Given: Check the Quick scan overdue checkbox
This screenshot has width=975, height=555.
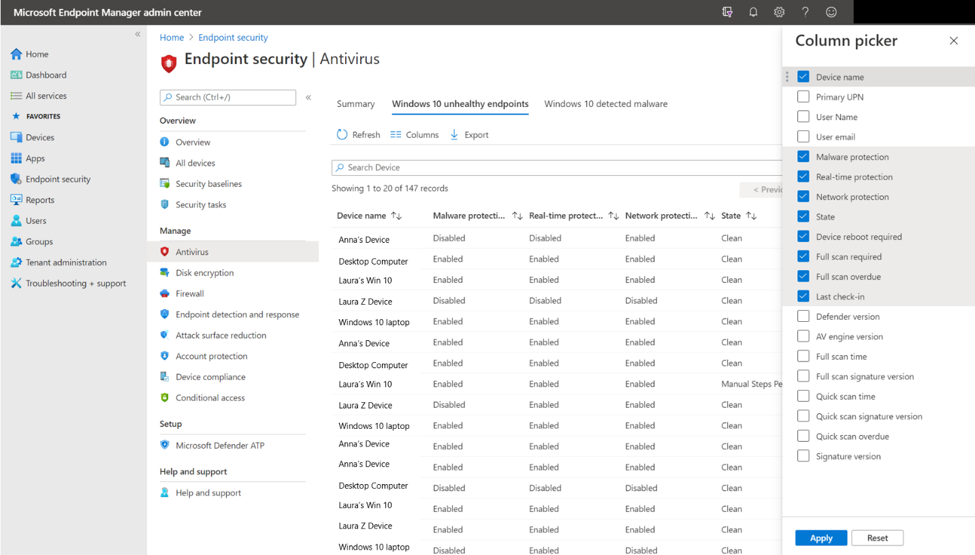Looking at the screenshot, I should (x=803, y=436).
